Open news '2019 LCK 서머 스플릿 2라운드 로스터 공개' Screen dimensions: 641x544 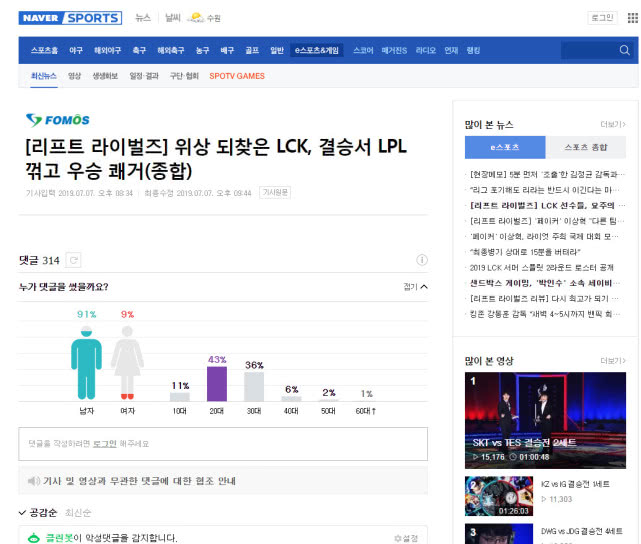[541, 268]
